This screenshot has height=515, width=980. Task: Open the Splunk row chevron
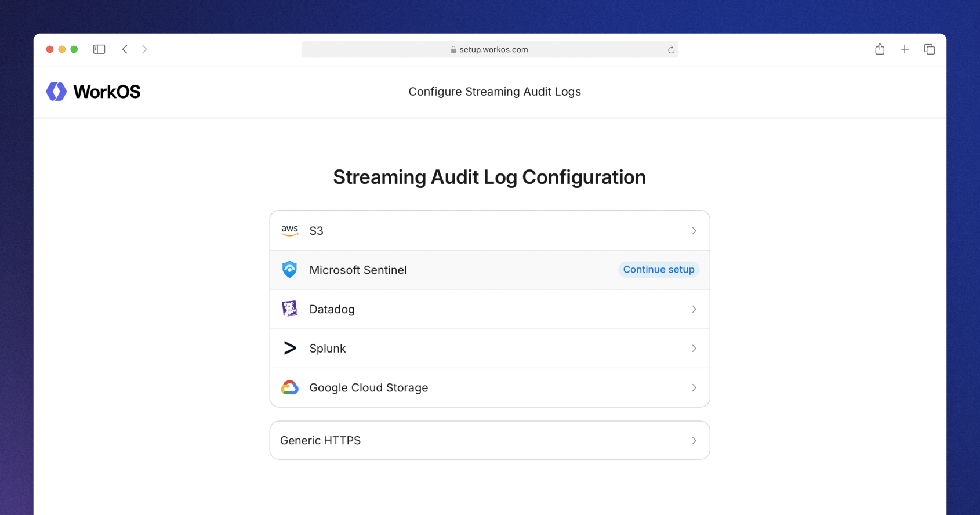coord(694,349)
